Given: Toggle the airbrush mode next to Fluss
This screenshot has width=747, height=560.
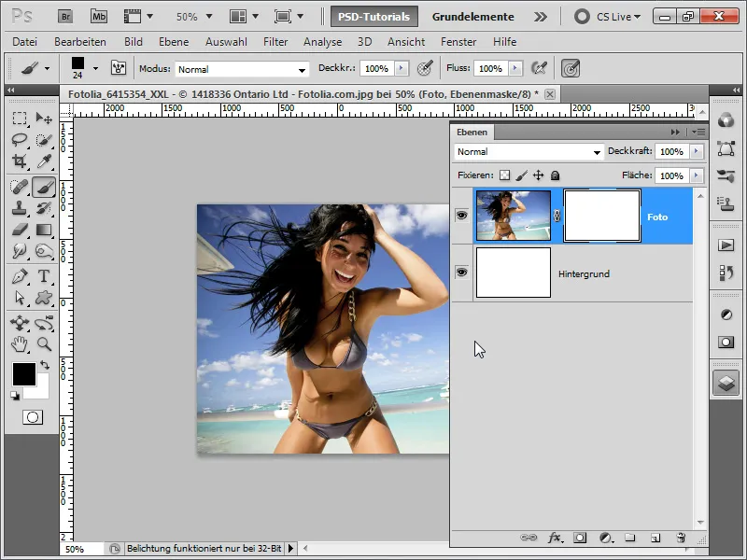Looking at the screenshot, I should (539, 68).
